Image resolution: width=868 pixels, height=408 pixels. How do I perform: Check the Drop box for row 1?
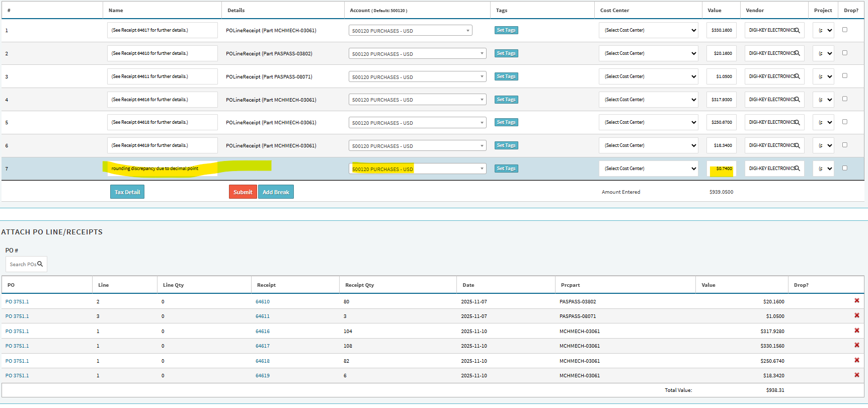(x=845, y=30)
